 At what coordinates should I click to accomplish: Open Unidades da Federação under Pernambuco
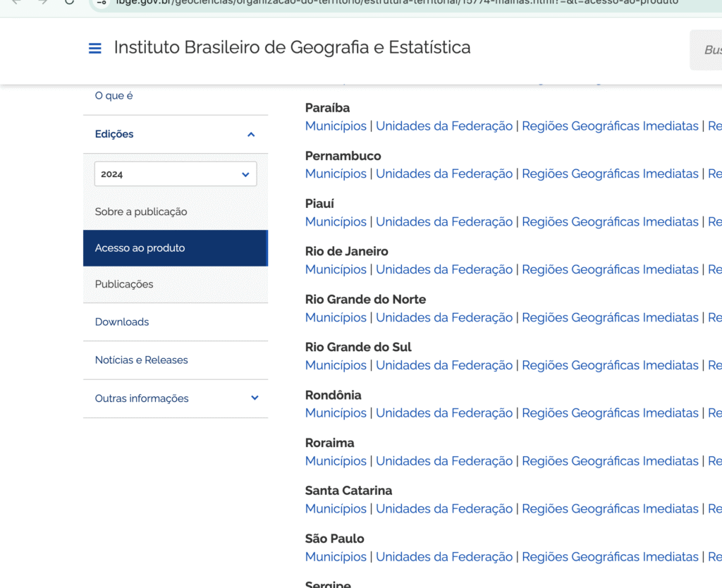coord(444,174)
